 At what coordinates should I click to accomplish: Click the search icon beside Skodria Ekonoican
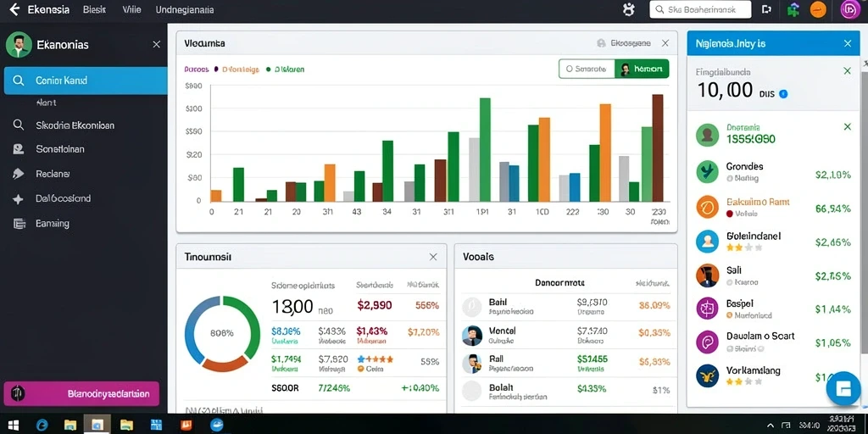tap(19, 125)
